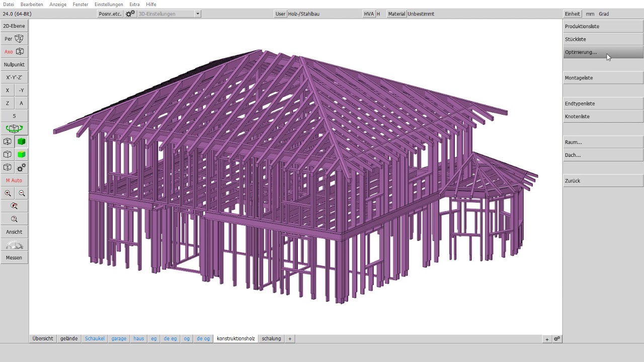Click the red magnifier zoom-previous icon

click(14, 206)
